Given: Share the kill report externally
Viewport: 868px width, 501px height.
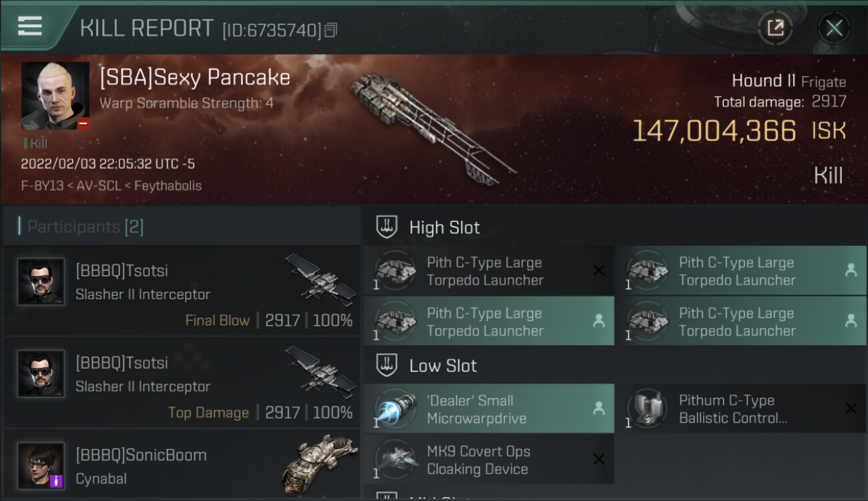Looking at the screenshot, I should (775, 28).
